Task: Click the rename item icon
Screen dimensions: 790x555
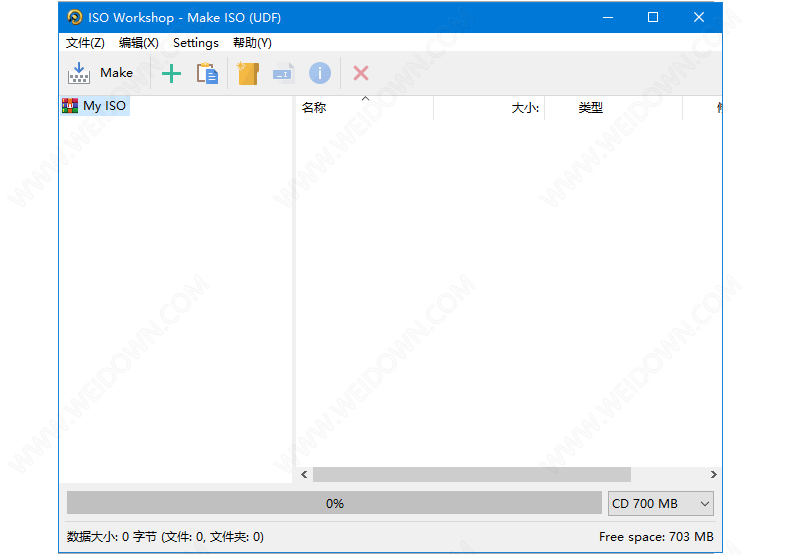Action: [283, 74]
